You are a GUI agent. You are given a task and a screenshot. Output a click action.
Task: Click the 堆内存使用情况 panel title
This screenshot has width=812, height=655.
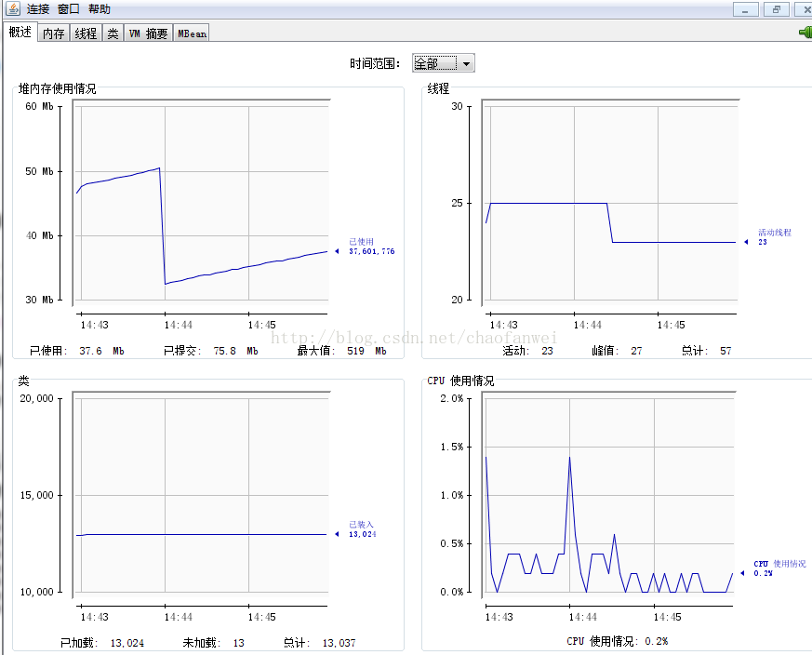[57, 88]
